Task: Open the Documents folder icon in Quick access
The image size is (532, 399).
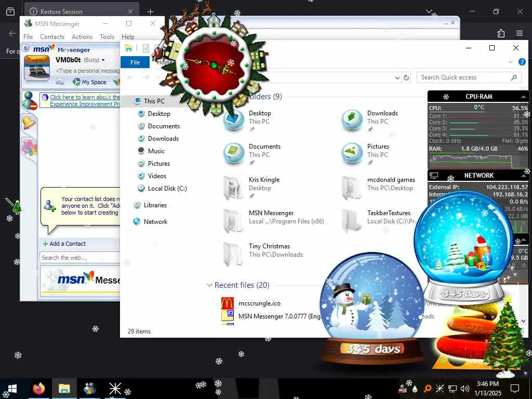Action: click(234, 154)
